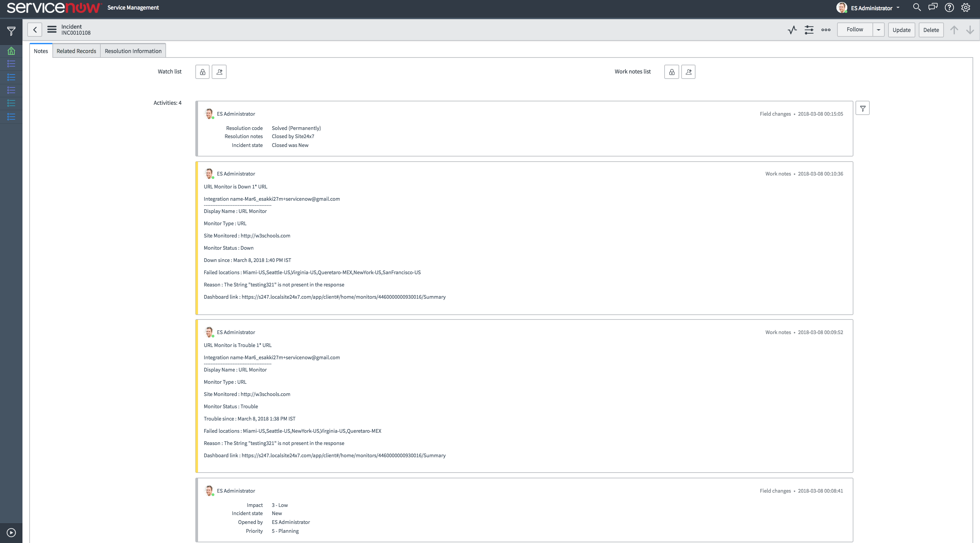Click the home icon in left sidebar
This screenshot has height=543, width=980.
coord(11,51)
